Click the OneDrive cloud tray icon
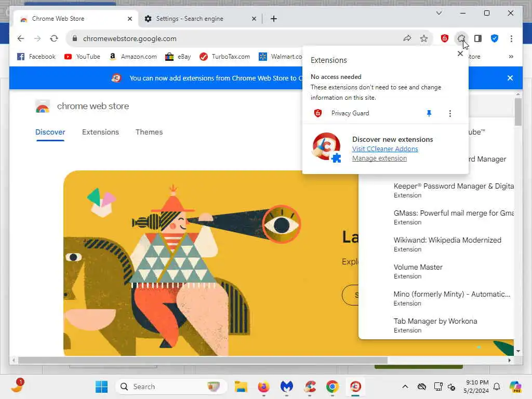The image size is (532, 399). click(x=422, y=387)
